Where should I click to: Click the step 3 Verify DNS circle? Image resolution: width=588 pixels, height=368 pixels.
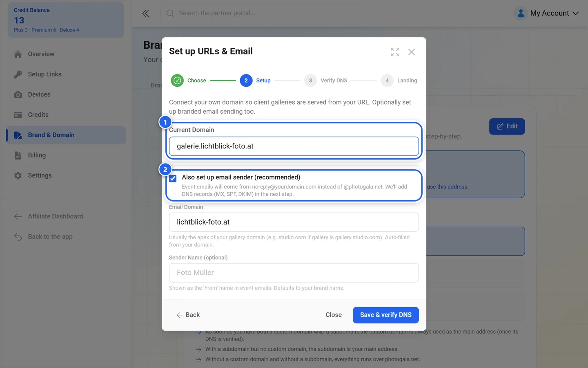310,81
